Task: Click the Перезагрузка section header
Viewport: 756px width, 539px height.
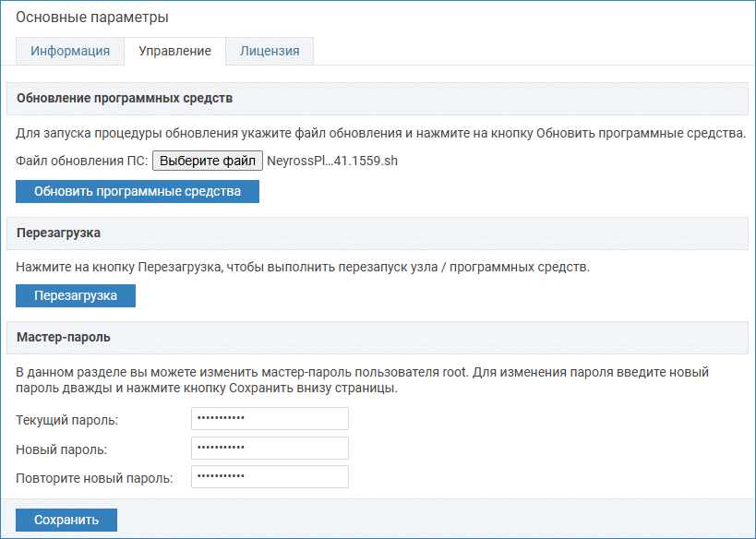Action: pos(59,233)
